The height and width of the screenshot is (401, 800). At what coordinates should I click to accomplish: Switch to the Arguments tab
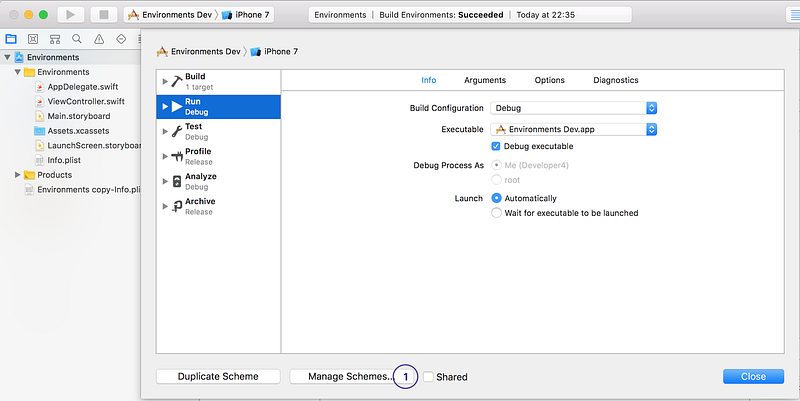click(x=485, y=80)
